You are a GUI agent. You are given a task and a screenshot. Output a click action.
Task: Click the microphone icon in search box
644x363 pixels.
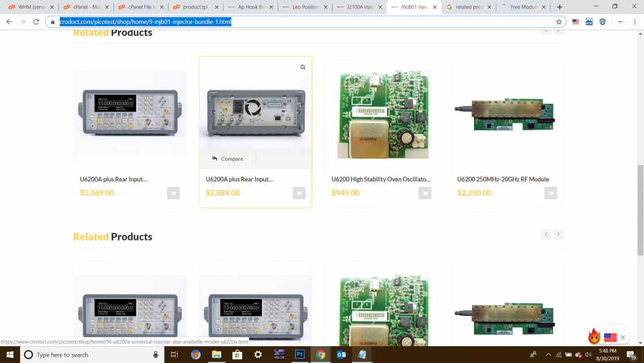coord(156,355)
